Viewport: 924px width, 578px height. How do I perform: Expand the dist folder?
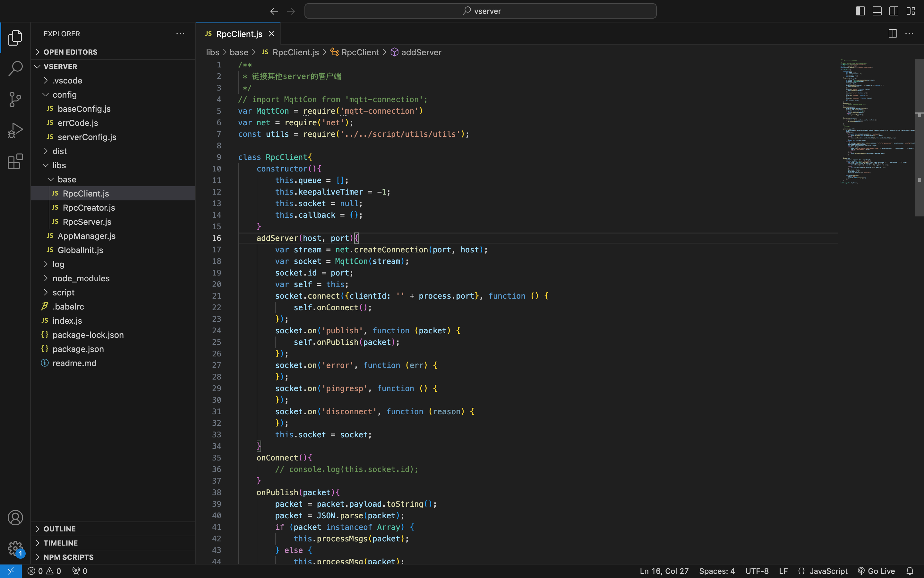tap(113, 151)
